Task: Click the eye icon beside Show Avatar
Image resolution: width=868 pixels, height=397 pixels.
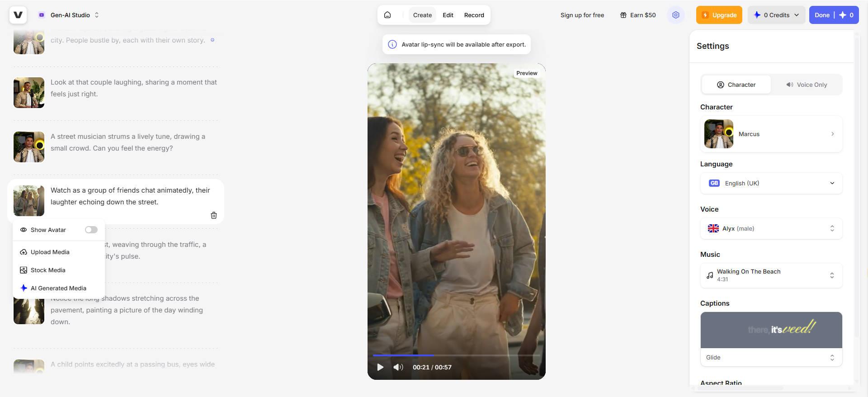Action: click(24, 230)
